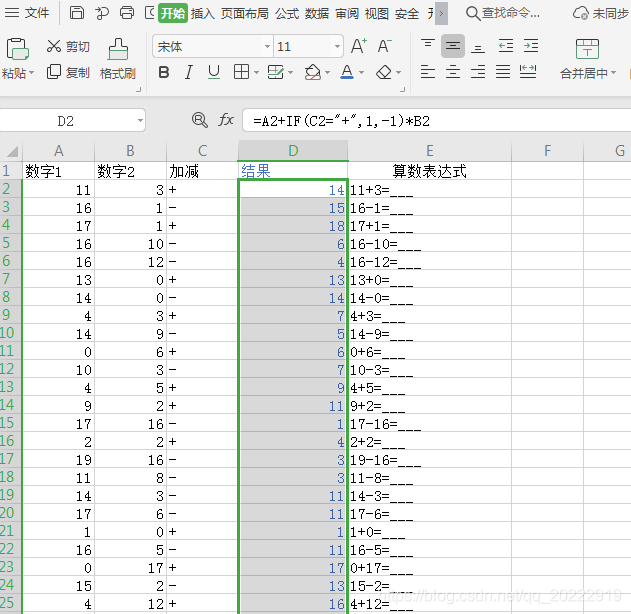Screen dimensions: 631x614
Task: Select column E header
Action: 429,150
